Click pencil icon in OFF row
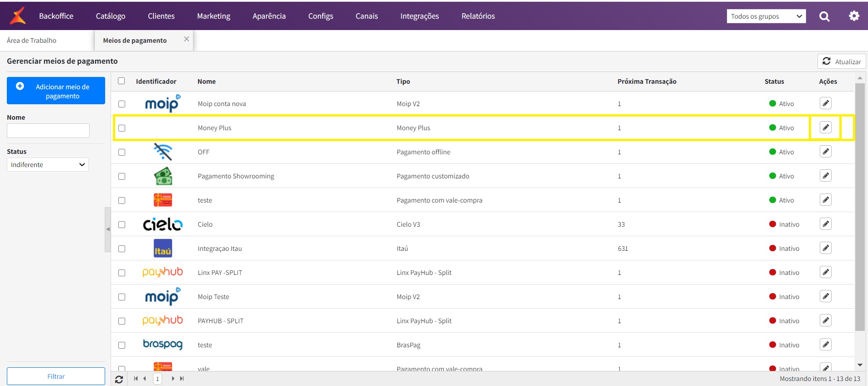868x386 pixels. [826, 152]
